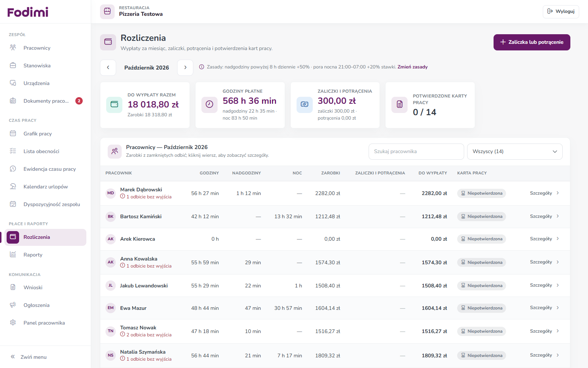Viewport: 588px width, 368px height.
Task: Open the Wszyscy (14) filter dropdown
Action: pyautogui.click(x=514, y=152)
